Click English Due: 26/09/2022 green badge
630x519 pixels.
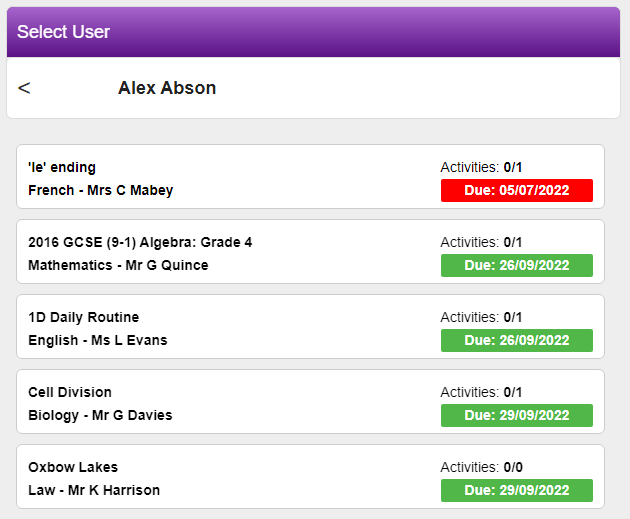[x=517, y=340]
